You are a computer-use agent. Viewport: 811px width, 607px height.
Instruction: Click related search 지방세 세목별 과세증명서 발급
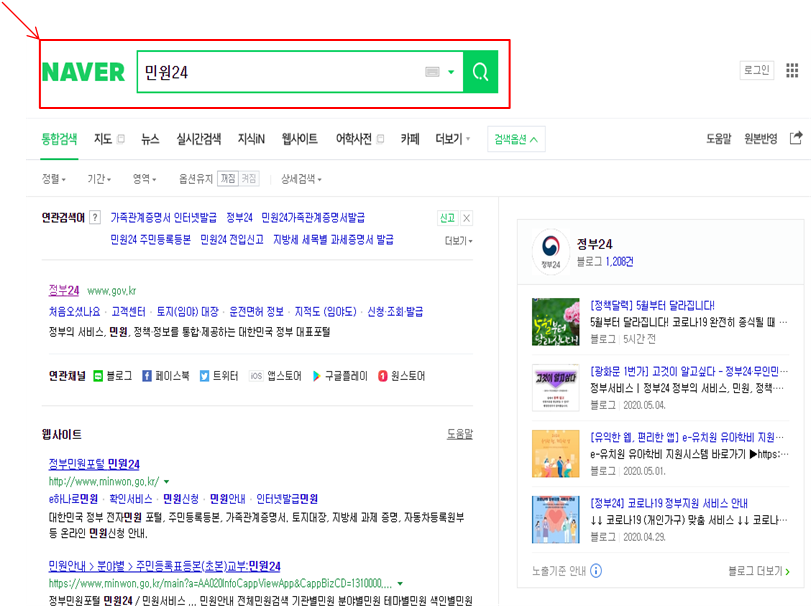coord(333,239)
